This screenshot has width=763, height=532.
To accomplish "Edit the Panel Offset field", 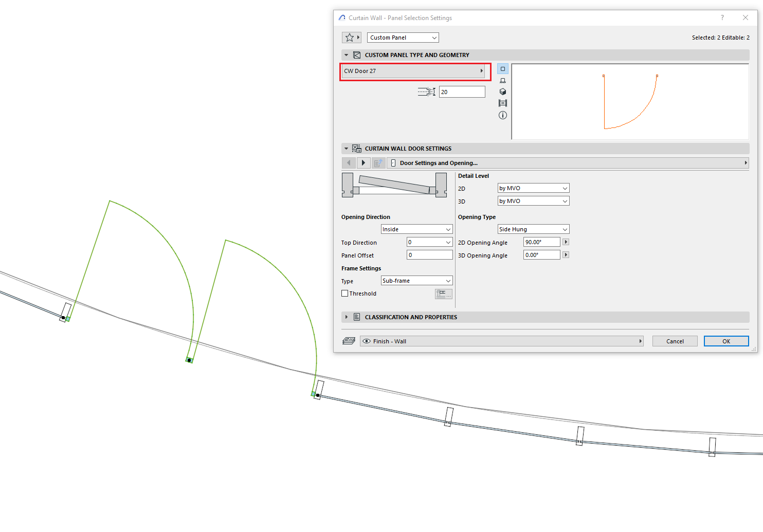I will tap(429, 255).
